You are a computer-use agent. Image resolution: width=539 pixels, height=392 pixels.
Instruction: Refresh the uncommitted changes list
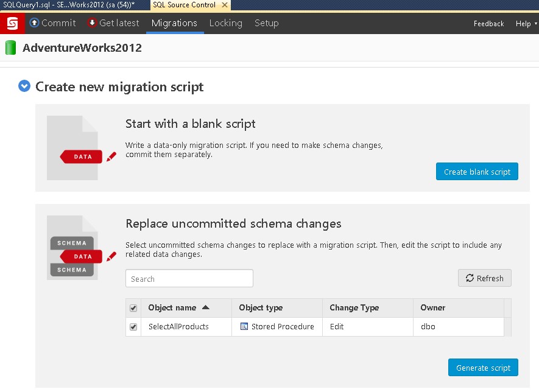tap(484, 278)
